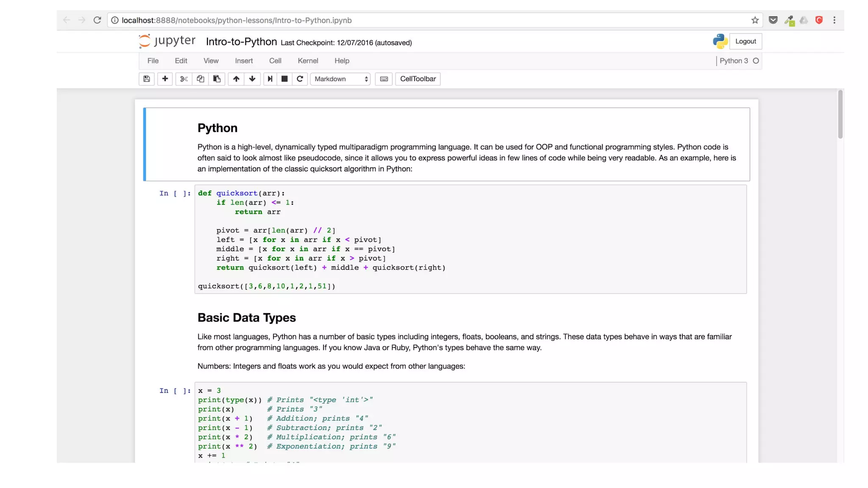Viewport: 868px width, 488px height.
Task: Run cell and select below icon
Action: (x=270, y=79)
